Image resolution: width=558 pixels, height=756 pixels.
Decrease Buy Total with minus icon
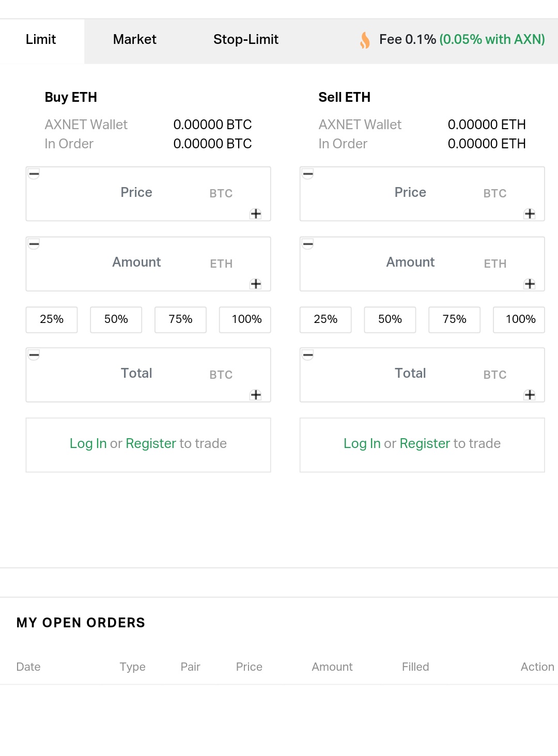tap(34, 355)
